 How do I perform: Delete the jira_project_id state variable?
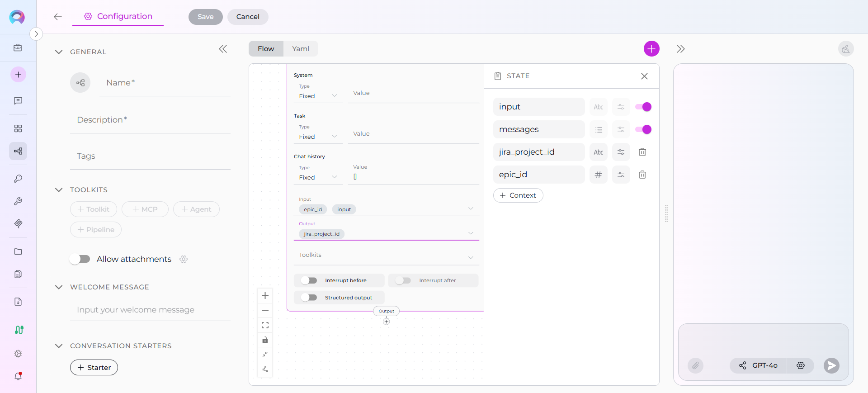point(642,152)
